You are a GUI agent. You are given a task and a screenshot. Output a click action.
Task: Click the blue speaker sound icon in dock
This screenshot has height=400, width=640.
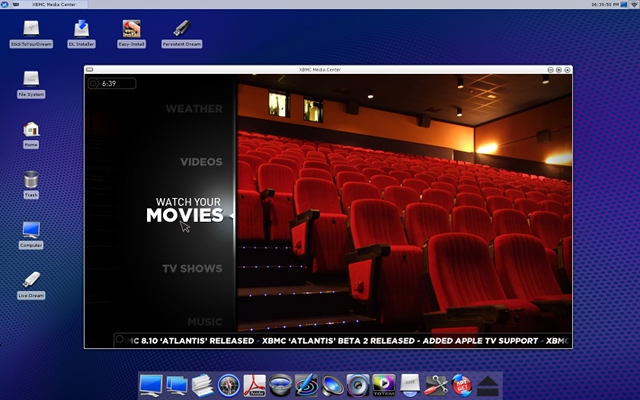pos(332,385)
